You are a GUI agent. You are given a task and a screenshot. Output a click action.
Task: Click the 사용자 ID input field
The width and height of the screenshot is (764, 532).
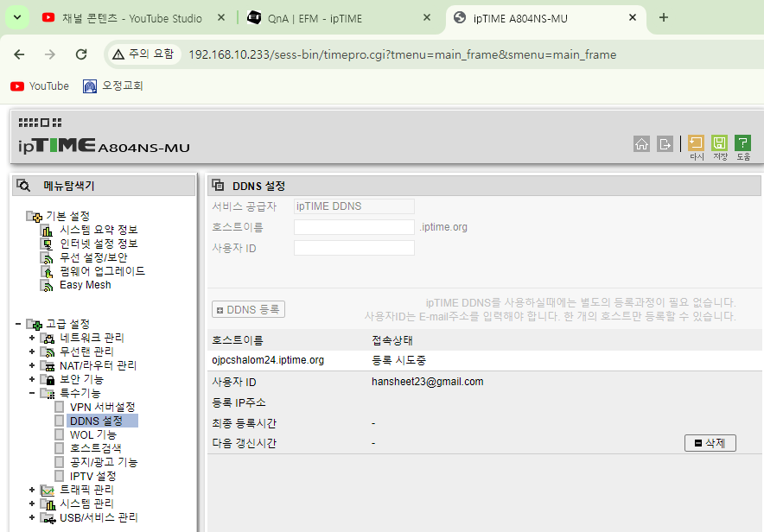354,248
